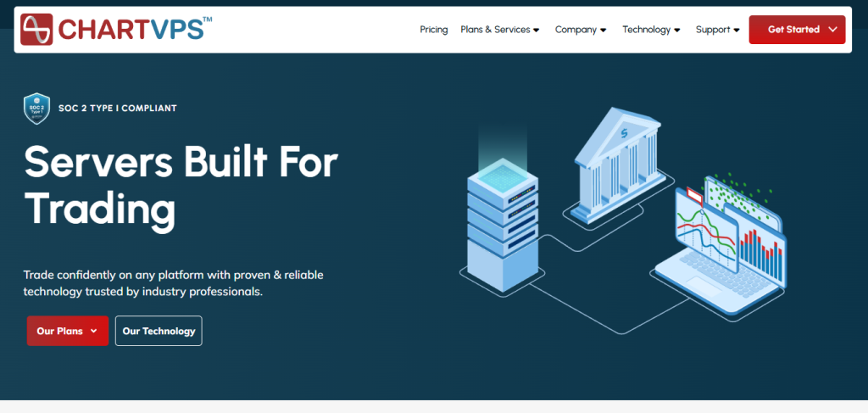Open the Our Plans dropdown button
The height and width of the screenshot is (413, 868).
68,331
